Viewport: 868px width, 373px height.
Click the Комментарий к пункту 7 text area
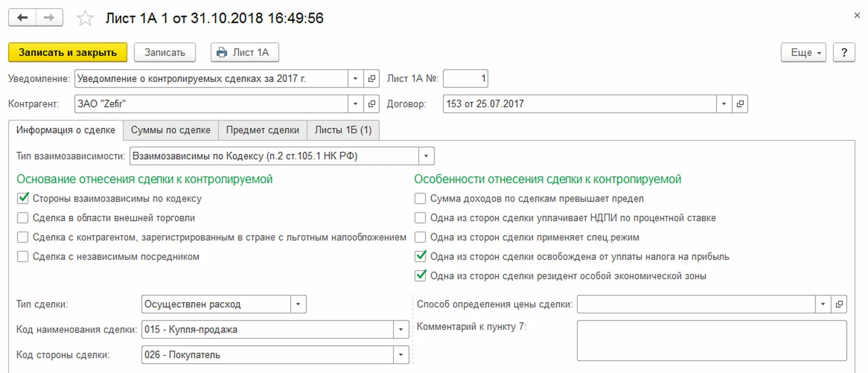click(712, 340)
